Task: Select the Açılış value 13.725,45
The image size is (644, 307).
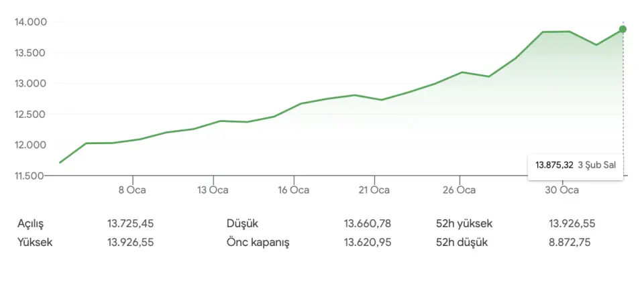Action: coord(130,224)
